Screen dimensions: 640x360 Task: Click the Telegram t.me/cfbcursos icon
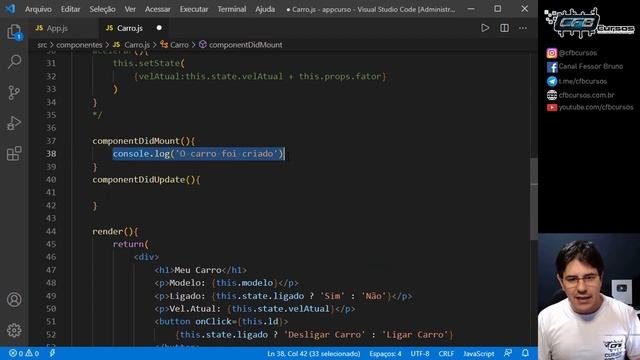552,81
